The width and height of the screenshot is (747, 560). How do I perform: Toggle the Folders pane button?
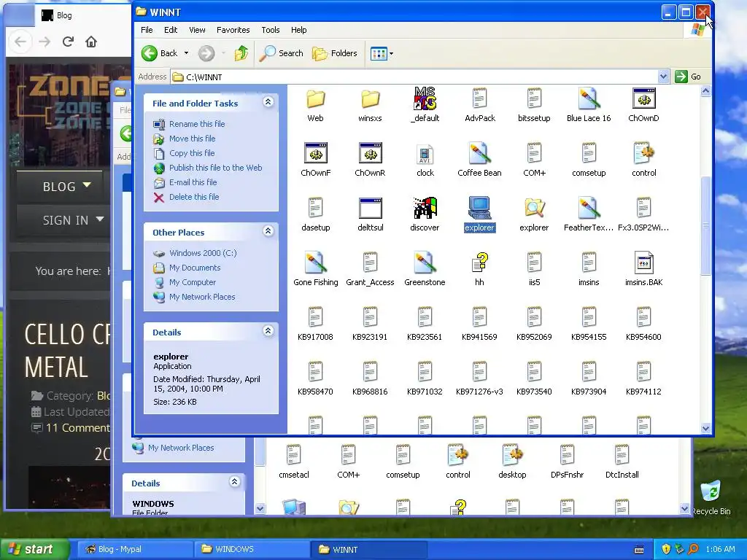pyautogui.click(x=334, y=53)
